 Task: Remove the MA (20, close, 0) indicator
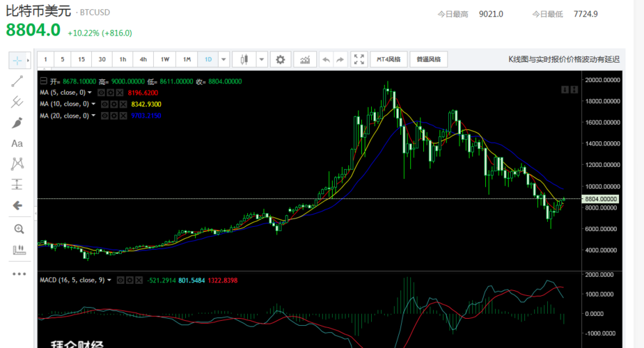tap(123, 116)
